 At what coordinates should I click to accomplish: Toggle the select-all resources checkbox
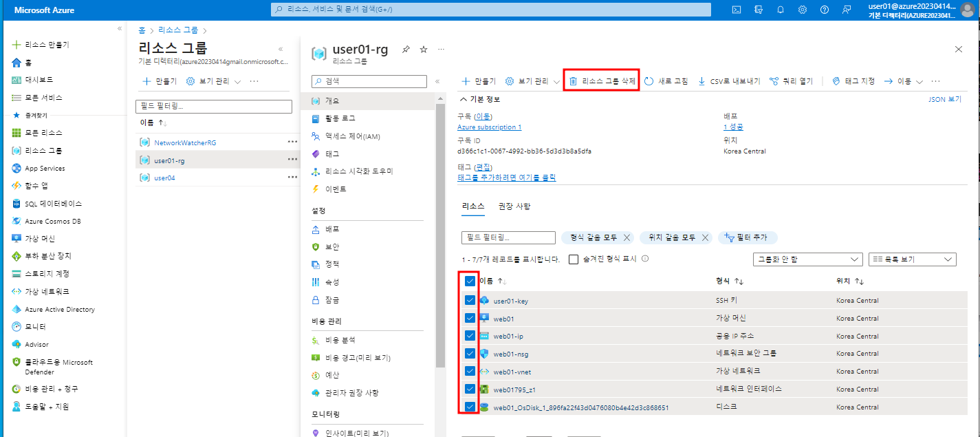pyautogui.click(x=470, y=281)
